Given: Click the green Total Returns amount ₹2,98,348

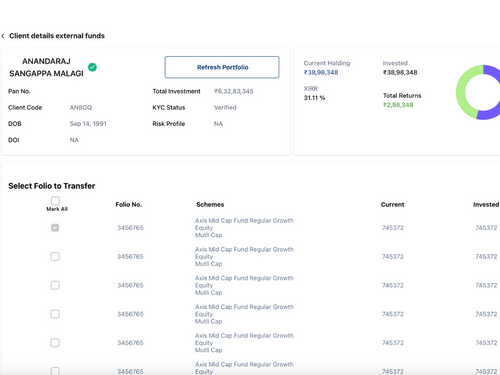Looking at the screenshot, I should (398, 105).
